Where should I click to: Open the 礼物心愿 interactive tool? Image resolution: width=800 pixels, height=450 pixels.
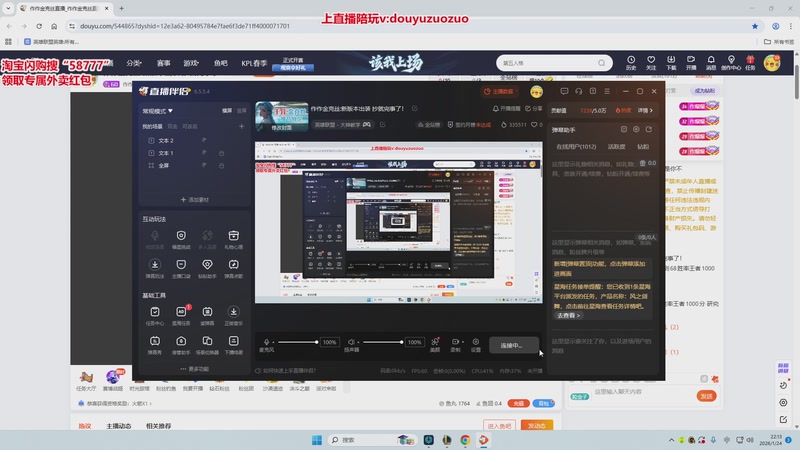pyautogui.click(x=234, y=239)
